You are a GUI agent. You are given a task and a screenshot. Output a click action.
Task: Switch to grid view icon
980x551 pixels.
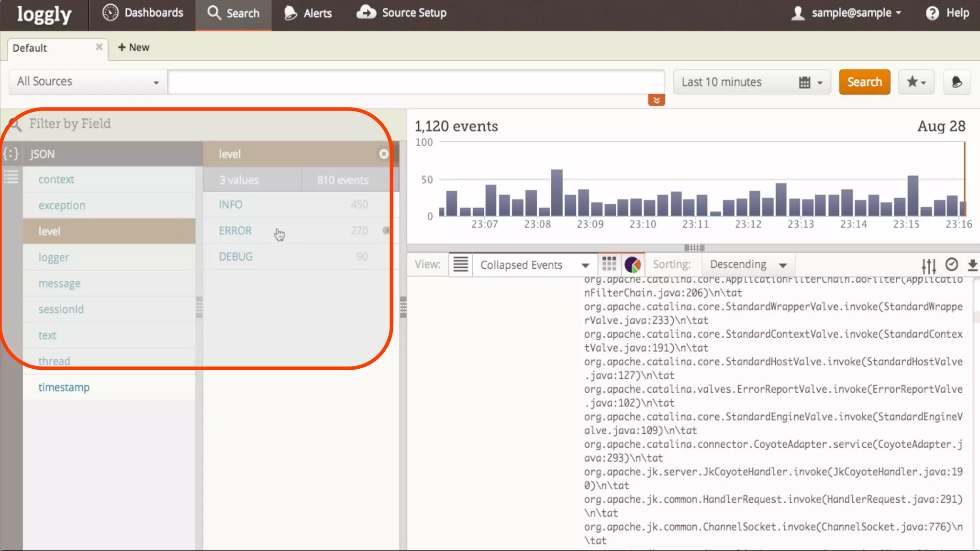pyautogui.click(x=609, y=264)
